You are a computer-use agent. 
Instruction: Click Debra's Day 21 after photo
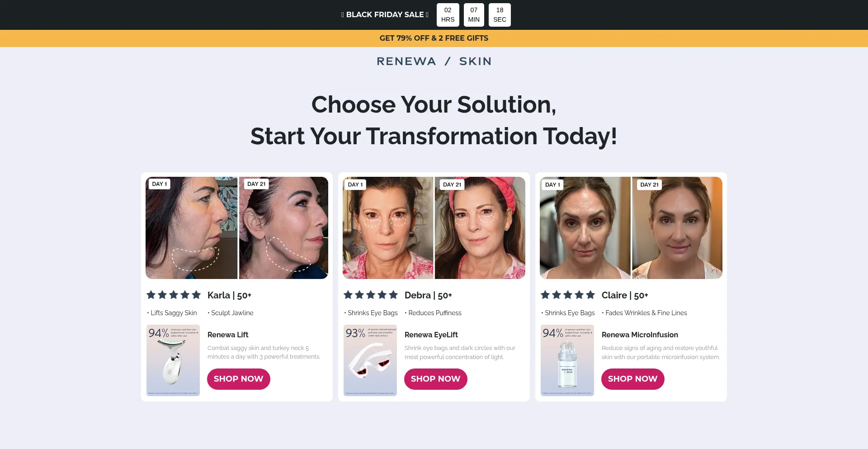(480, 228)
